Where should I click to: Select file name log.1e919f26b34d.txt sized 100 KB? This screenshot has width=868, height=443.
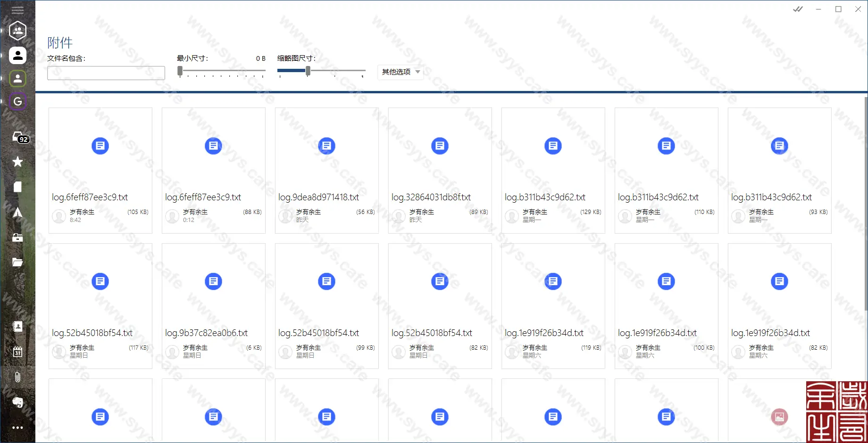[x=657, y=333]
